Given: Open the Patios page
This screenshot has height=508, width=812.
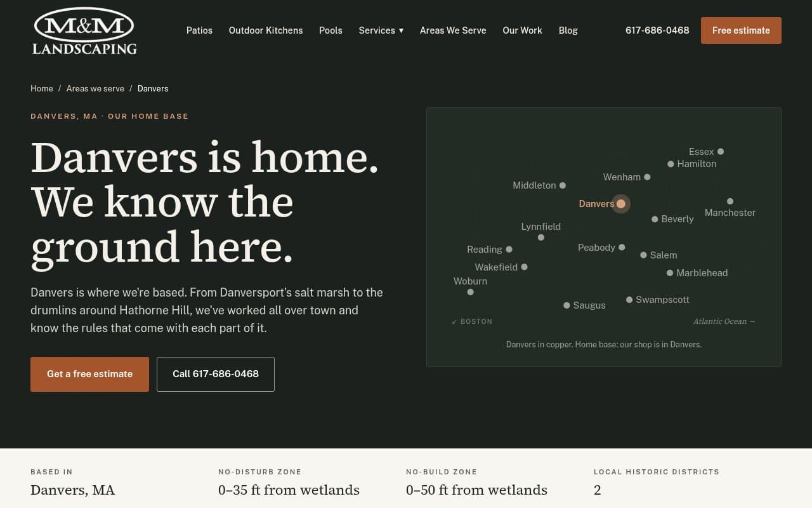Looking at the screenshot, I should [x=199, y=30].
